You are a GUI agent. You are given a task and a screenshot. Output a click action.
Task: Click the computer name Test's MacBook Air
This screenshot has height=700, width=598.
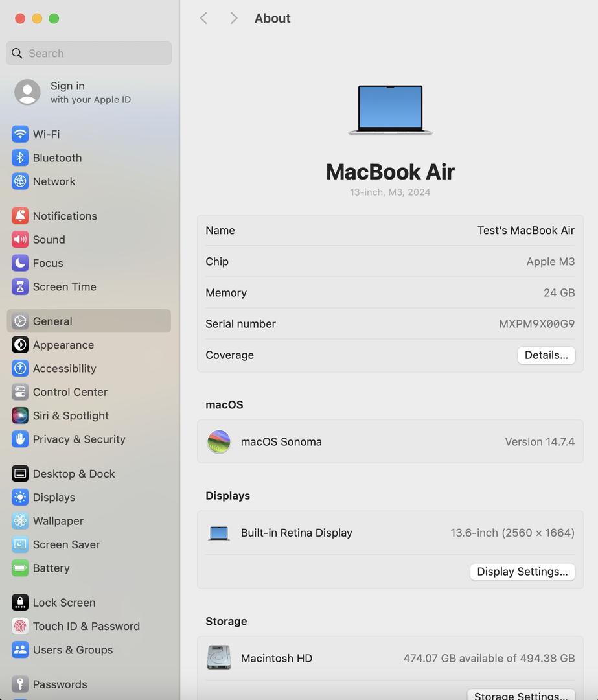pos(525,230)
